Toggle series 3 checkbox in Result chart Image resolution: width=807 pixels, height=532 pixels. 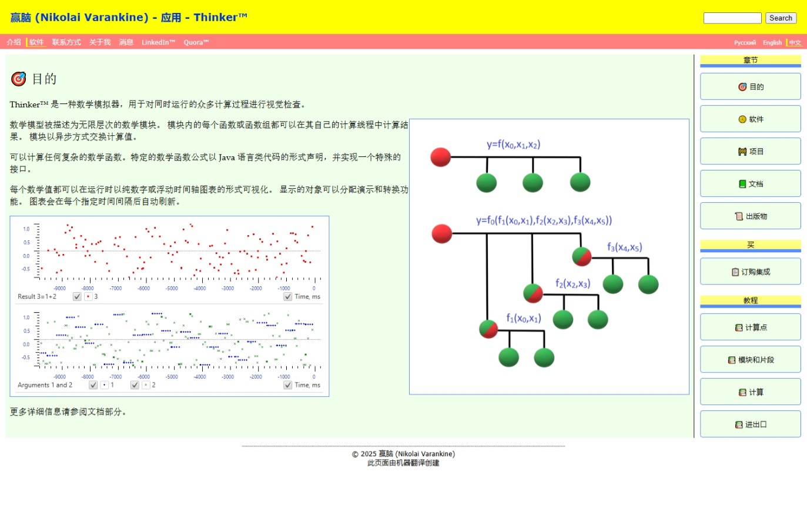(x=77, y=297)
